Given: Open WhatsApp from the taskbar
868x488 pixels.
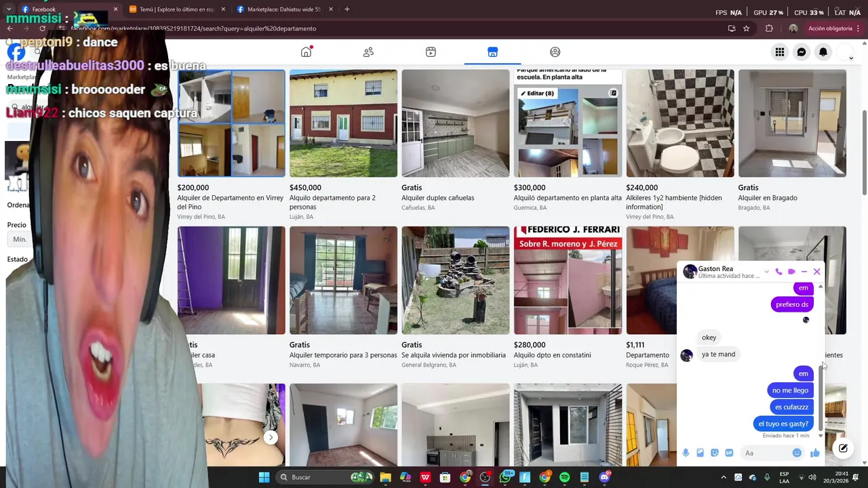Looking at the screenshot, I should pyautogui.click(x=505, y=477).
